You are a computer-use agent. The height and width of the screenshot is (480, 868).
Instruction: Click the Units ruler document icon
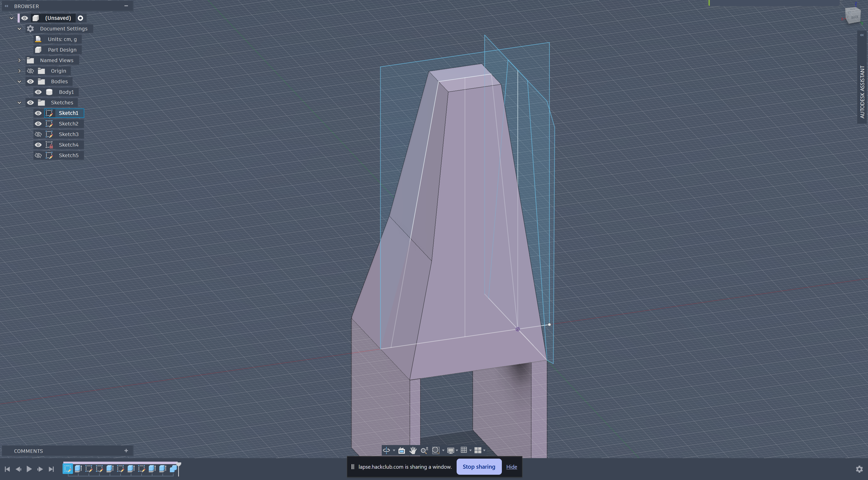point(38,39)
